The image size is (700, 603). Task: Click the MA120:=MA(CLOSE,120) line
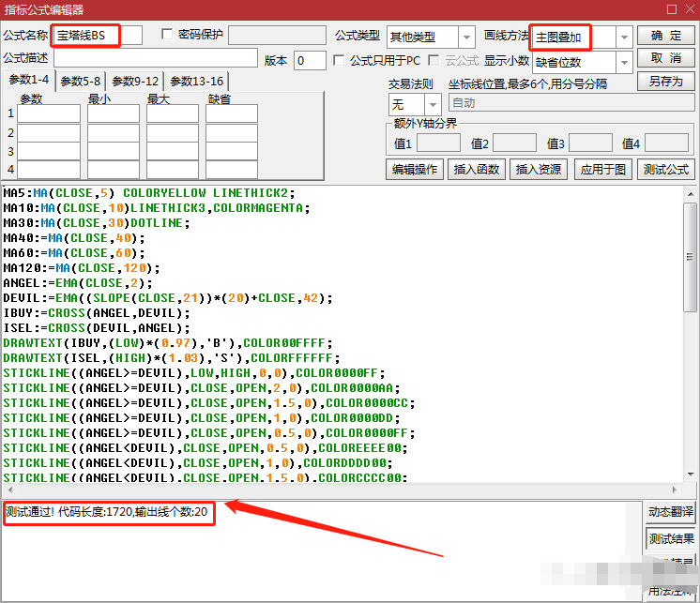click(x=82, y=268)
